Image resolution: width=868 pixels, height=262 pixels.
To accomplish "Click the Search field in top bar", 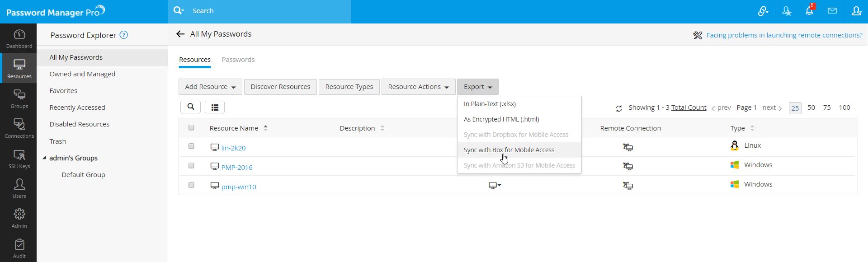I will coord(267,11).
